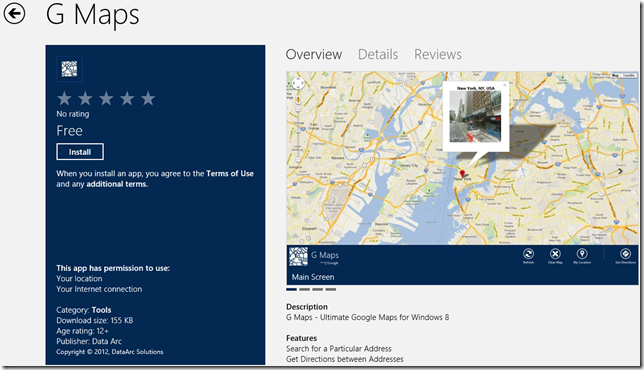Select the active first screenshot indicator
This screenshot has height=370, width=644.
coord(291,290)
